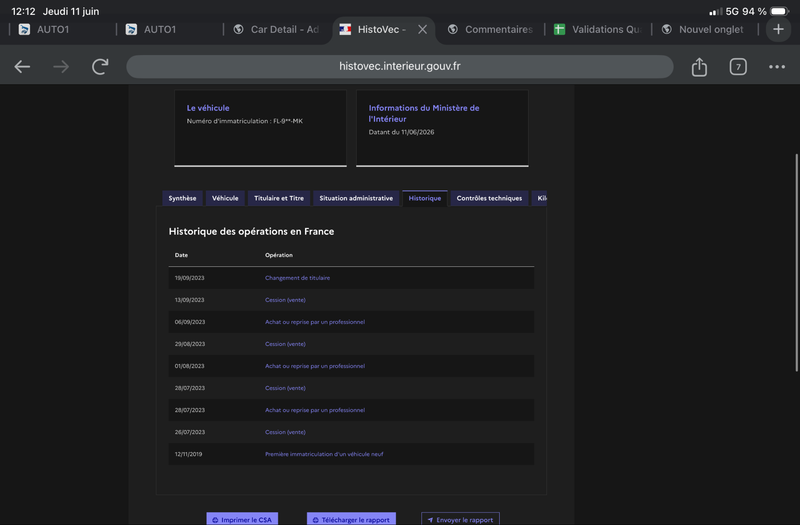Switch to the Validations browser tab
Screen dimensions: 800x525
tap(598, 30)
